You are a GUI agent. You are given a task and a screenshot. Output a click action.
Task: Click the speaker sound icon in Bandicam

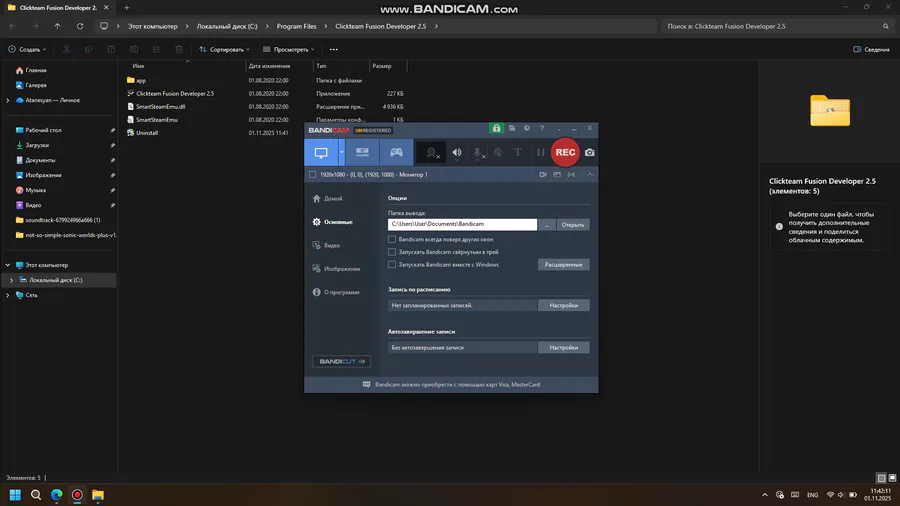coord(457,153)
